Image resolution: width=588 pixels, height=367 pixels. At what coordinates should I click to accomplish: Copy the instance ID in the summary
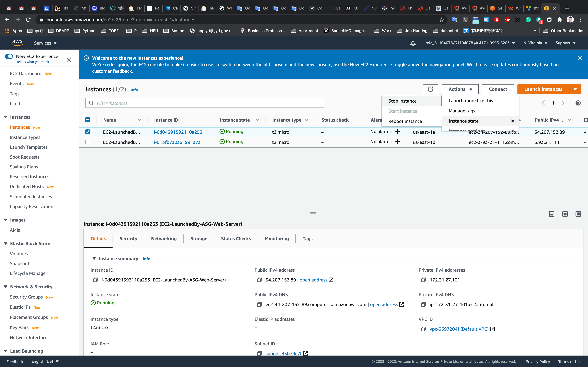[95, 280]
